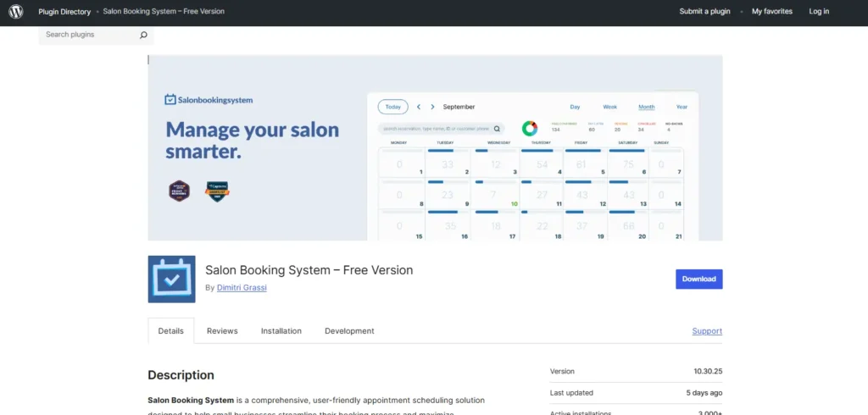The height and width of the screenshot is (415, 868).
Task: Open the Plugin Directory link
Action: tap(64, 12)
